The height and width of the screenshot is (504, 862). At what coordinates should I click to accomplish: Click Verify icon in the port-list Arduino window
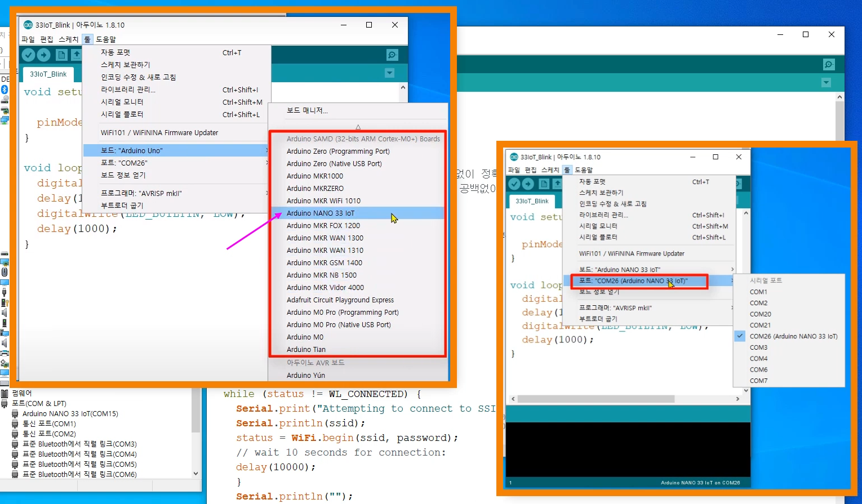[x=514, y=184]
